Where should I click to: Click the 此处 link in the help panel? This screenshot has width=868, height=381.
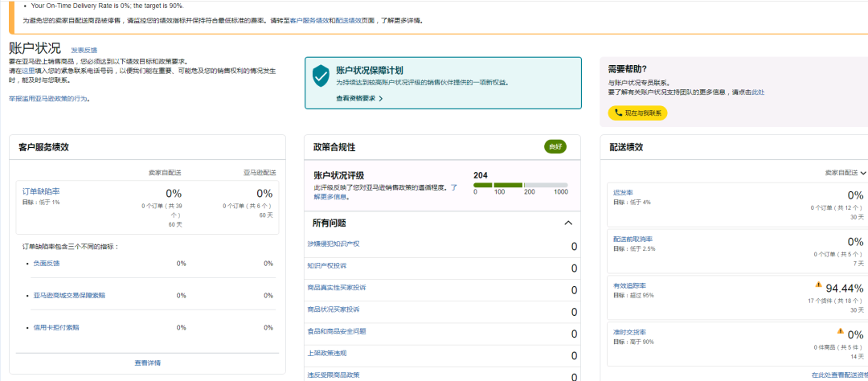(758, 92)
